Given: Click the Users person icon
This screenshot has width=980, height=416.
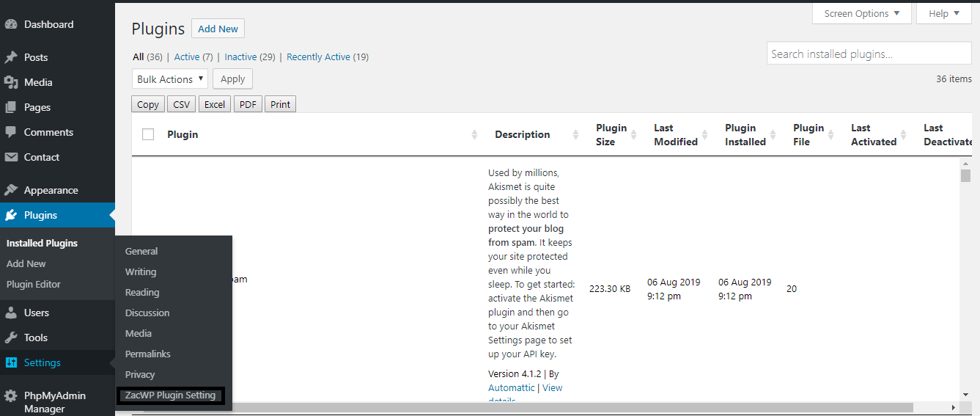Looking at the screenshot, I should [x=11, y=313].
